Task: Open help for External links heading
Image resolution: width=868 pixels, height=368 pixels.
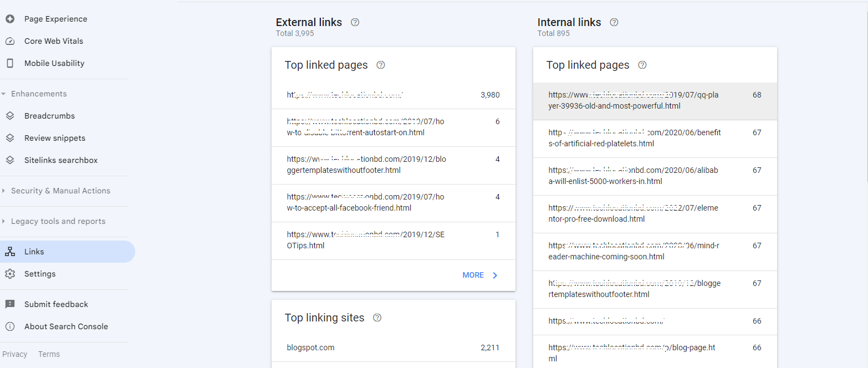Action: (355, 22)
